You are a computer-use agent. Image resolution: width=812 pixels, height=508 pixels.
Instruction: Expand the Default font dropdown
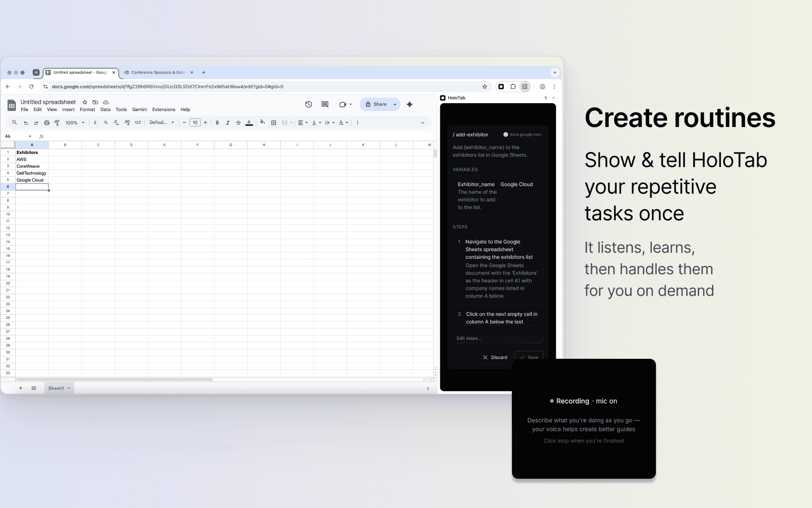click(161, 123)
